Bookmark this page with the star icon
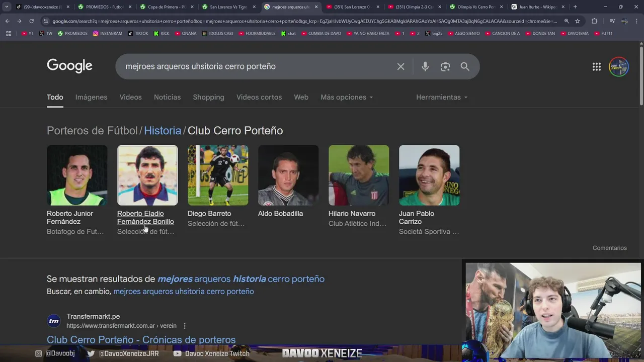The height and width of the screenshot is (362, 644). tap(578, 21)
